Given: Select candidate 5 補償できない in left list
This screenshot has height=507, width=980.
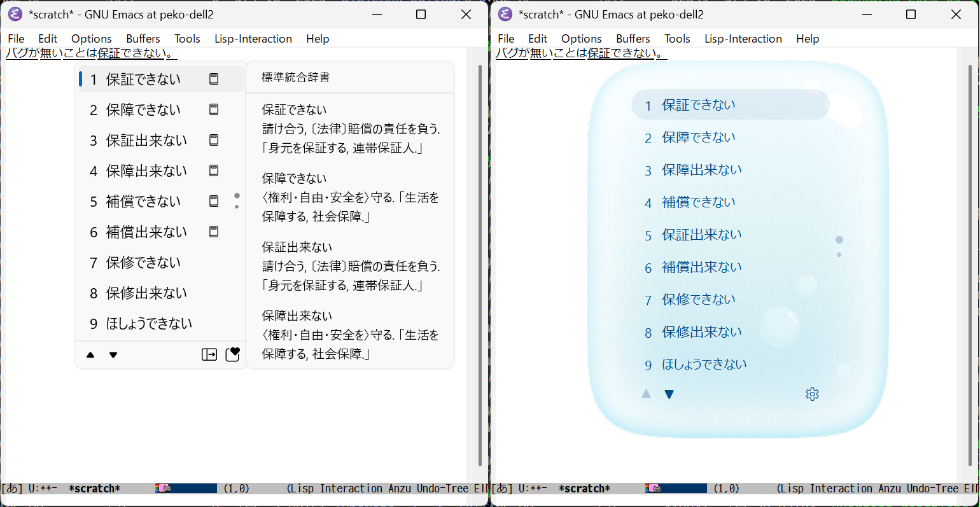Looking at the screenshot, I should [161, 201].
